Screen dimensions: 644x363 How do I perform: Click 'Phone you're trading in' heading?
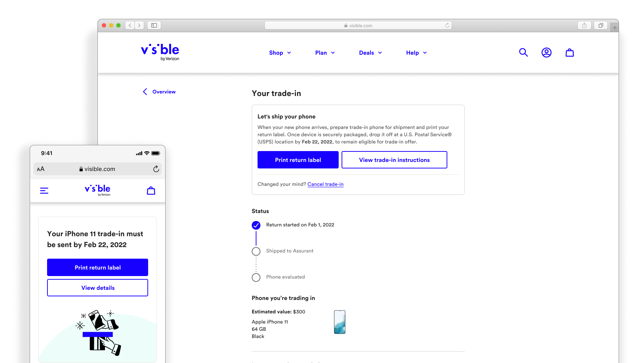283,298
